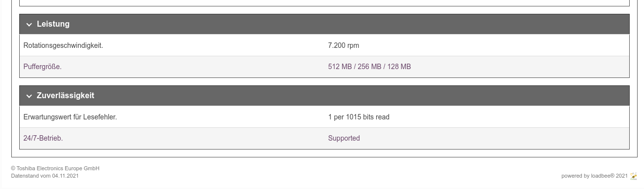Select the Erwartungswert für Lesefehler label
The width and height of the screenshot is (644, 189).
pyautogui.click(x=70, y=117)
